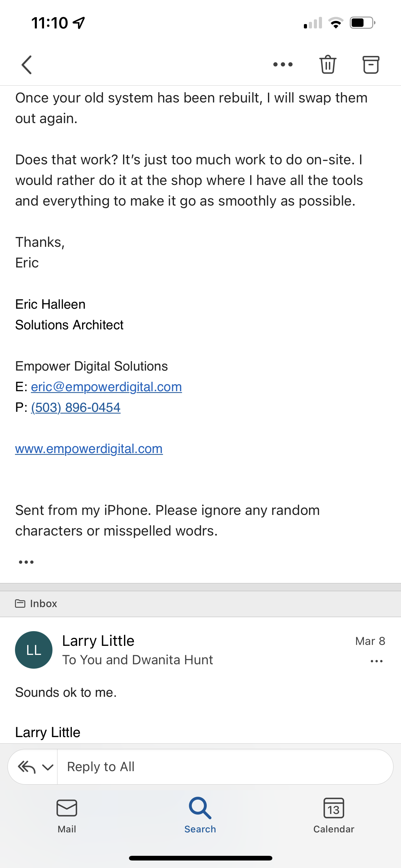Expand the quoted text ellipsis

tap(26, 562)
